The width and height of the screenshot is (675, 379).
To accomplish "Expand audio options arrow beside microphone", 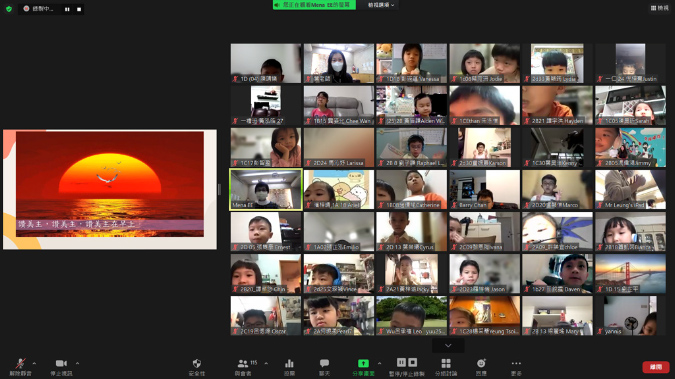I will click(x=34, y=363).
